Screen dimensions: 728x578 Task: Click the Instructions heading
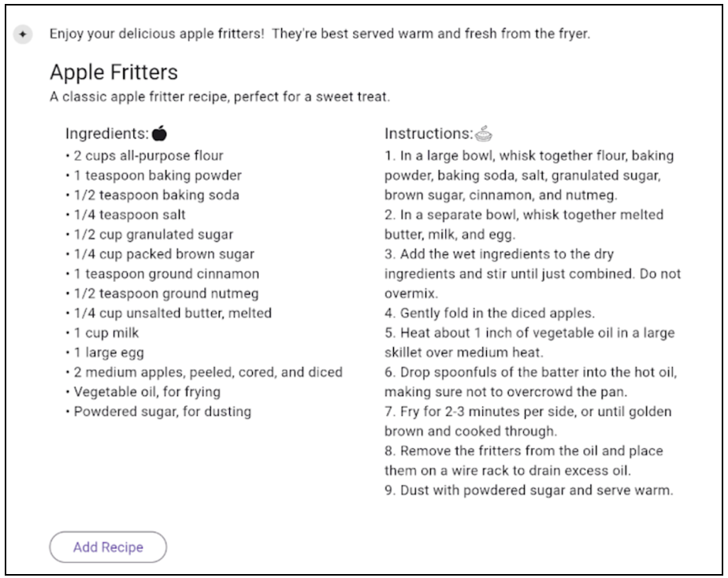(x=429, y=134)
